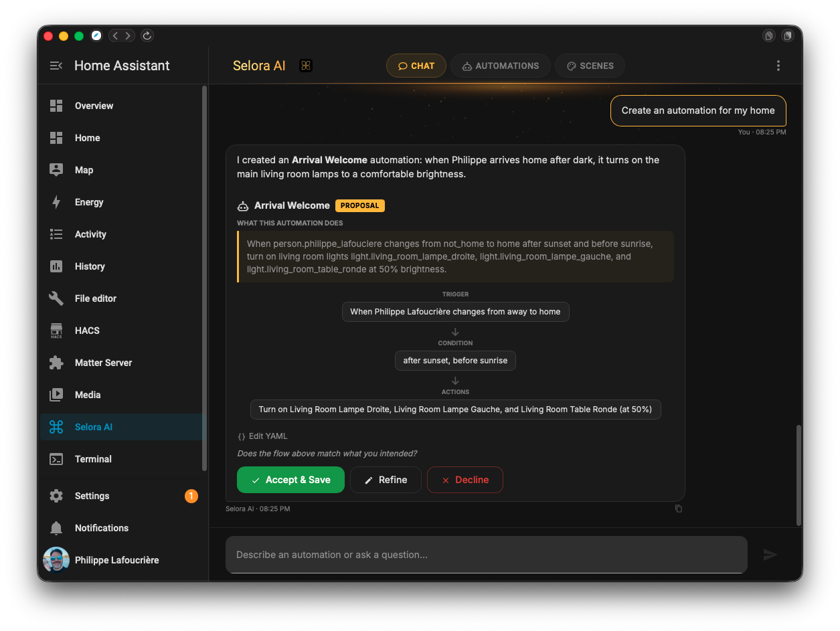Screen dimensions: 840x631
Task: Open Notifications via the bell icon
Action: [102, 528]
